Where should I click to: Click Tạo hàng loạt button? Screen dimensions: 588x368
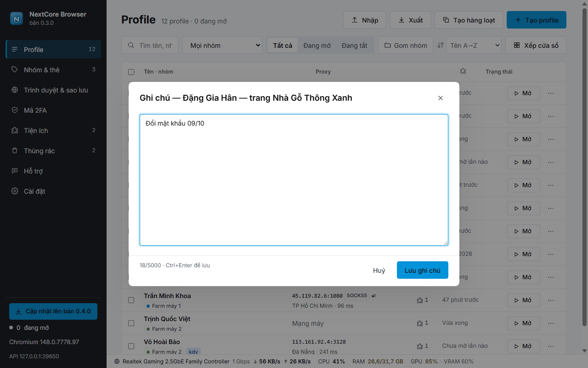469,20
